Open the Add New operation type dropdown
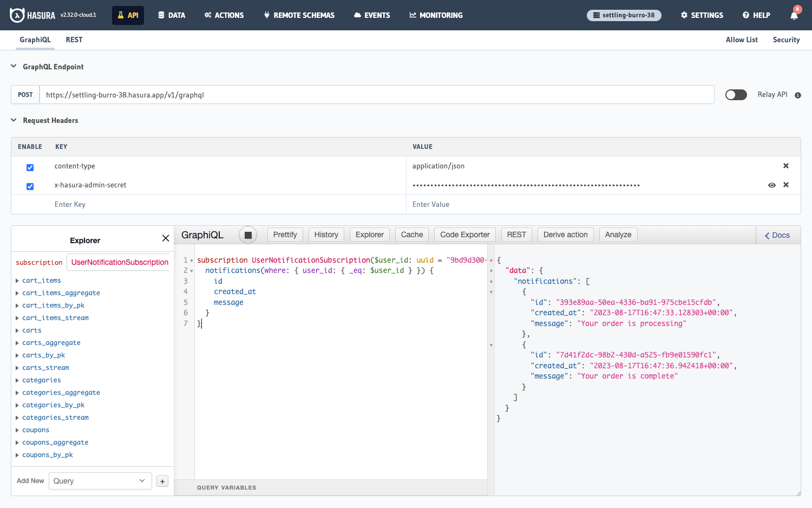Viewport: 812px width, 508px height. pyautogui.click(x=100, y=481)
